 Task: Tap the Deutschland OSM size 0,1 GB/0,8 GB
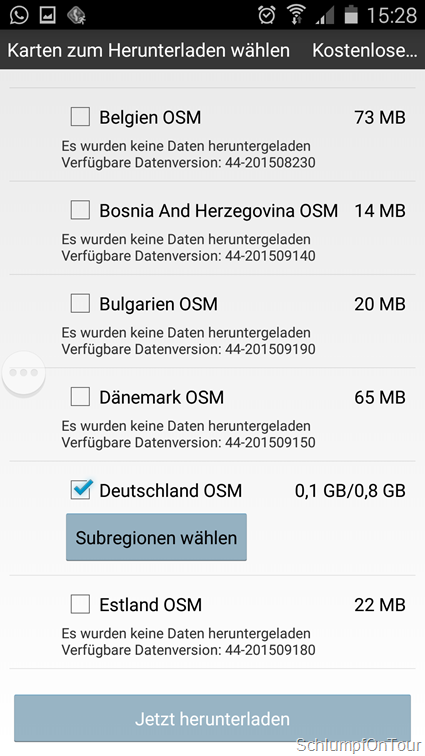point(350,490)
